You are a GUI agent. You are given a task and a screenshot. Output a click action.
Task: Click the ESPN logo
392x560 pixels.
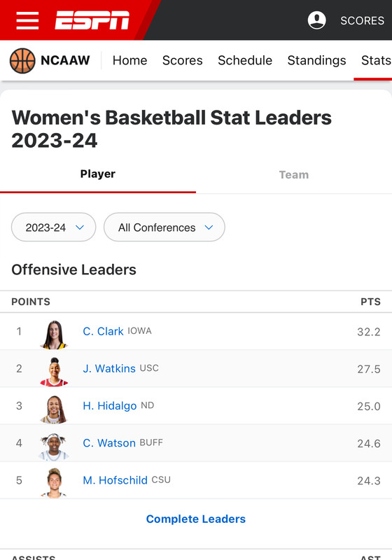(92, 20)
